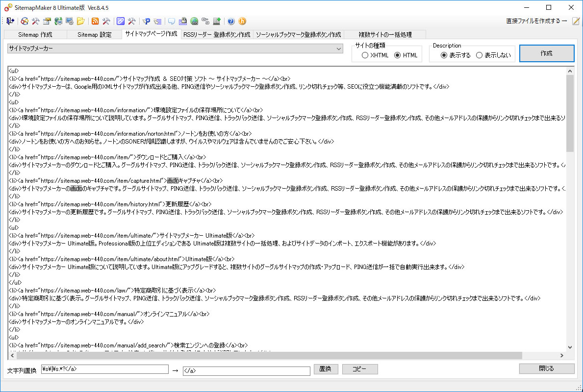This screenshot has height=392, width=583.
Task: Switch to Sitemap 設定 tab
Action: click(x=95, y=35)
